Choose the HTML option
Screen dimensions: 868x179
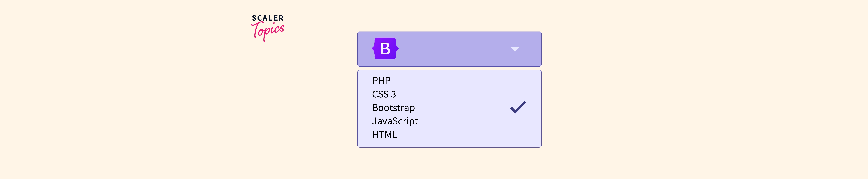pyautogui.click(x=384, y=134)
